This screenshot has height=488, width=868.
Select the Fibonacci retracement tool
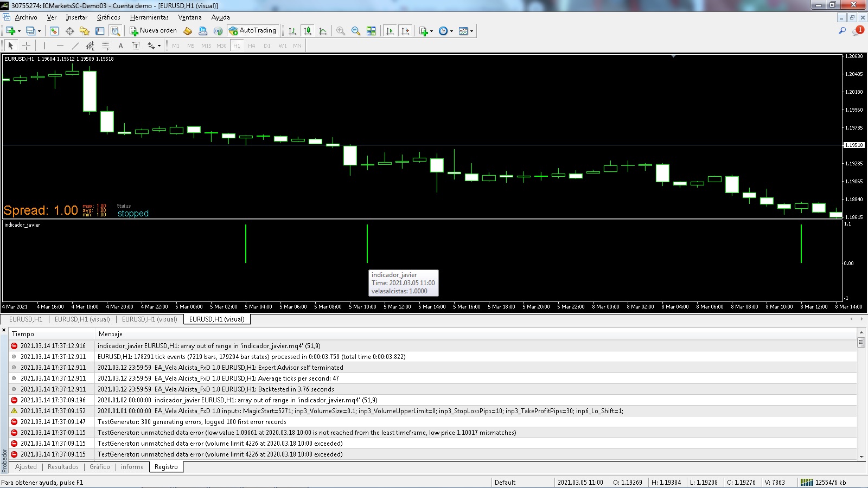pyautogui.click(x=105, y=46)
